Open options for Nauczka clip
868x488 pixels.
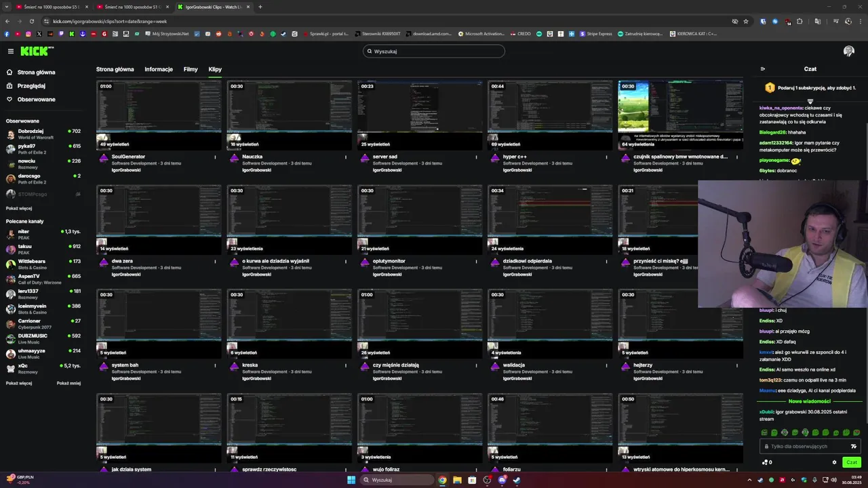pyautogui.click(x=345, y=157)
